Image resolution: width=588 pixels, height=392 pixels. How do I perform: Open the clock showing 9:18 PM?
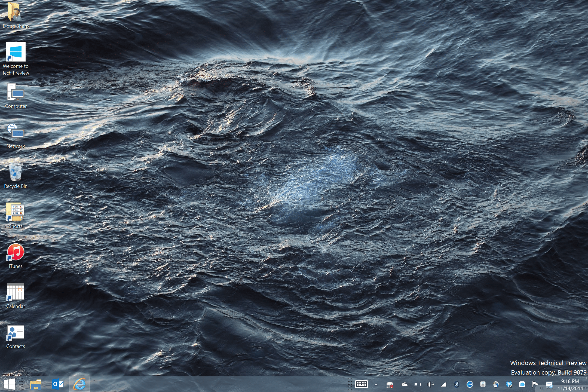570,385
